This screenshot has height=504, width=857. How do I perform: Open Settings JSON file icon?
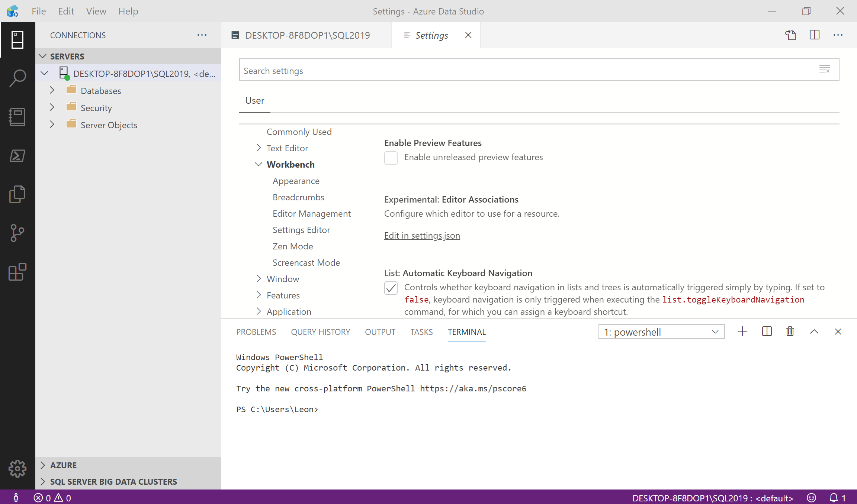click(790, 35)
